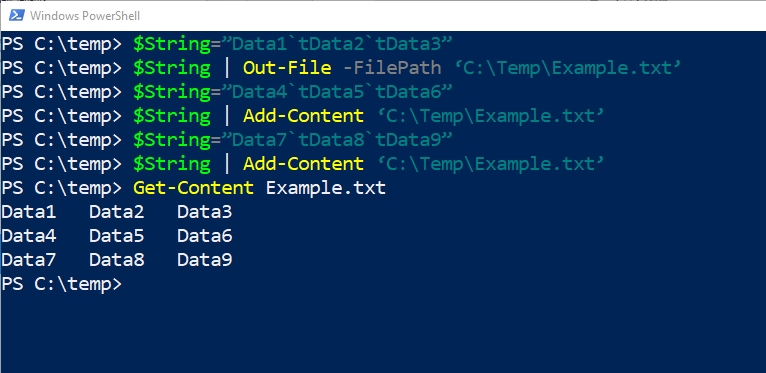Click Example.txt argument after Get-Content
The width and height of the screenshot is (766, 373).
(x=326, y=188)
